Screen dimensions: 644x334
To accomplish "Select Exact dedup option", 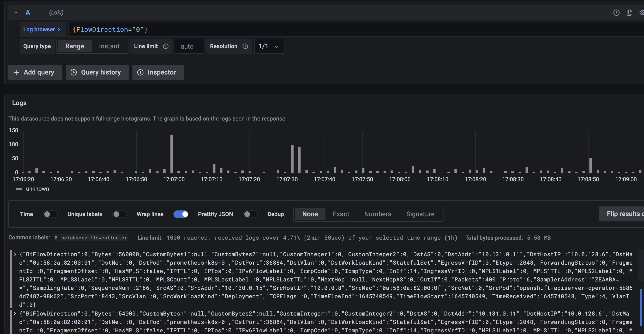I will pyautogui.click(x=341, y=214).
